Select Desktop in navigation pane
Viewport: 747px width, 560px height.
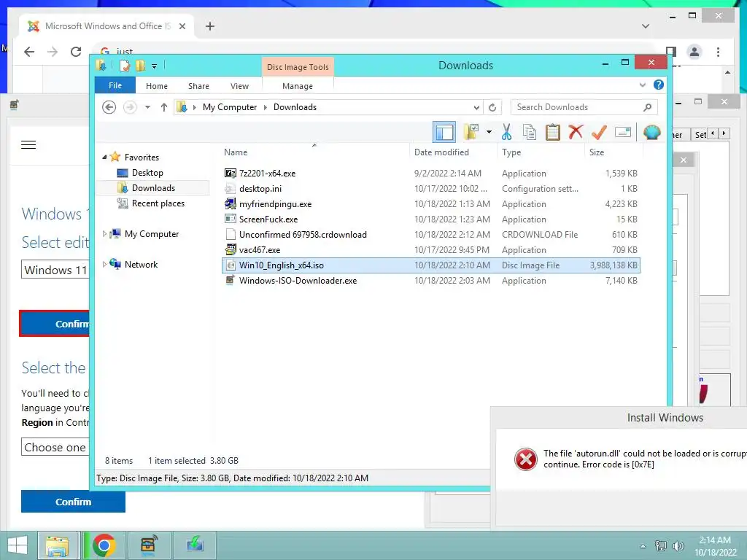pyautogui.click(x=147, y=172)
